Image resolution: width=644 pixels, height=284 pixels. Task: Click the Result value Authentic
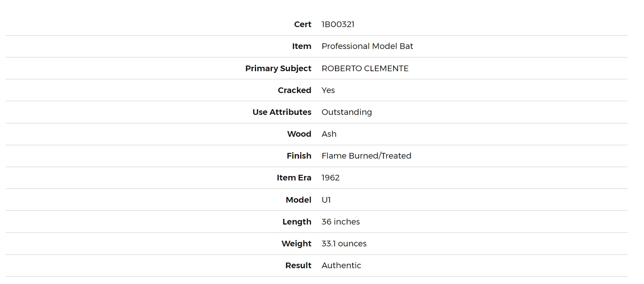[341, 265]
